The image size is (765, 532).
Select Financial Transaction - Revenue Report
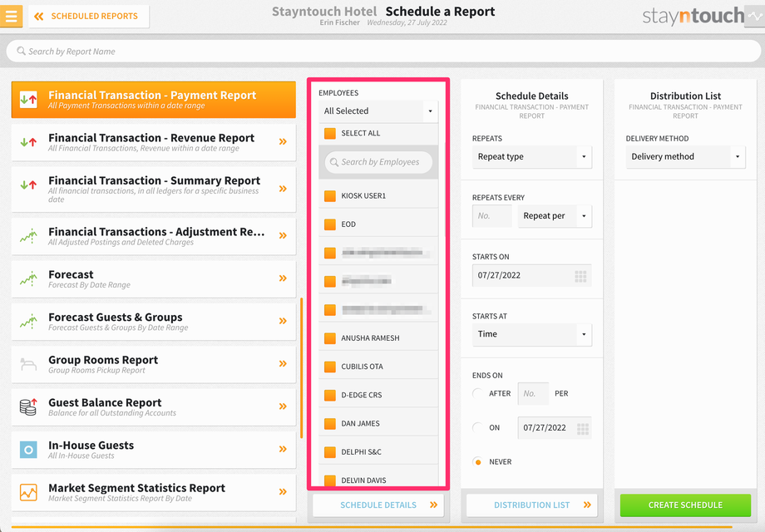pos(154,142)
